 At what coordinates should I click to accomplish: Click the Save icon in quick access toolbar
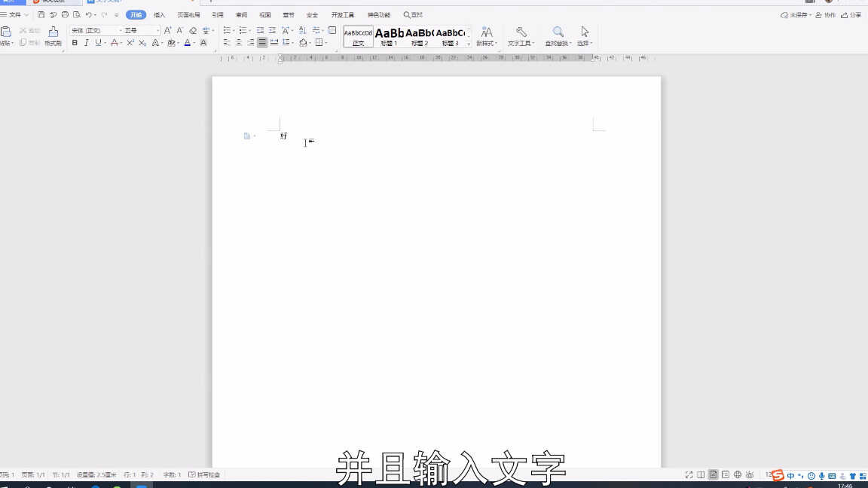[41, 15]
